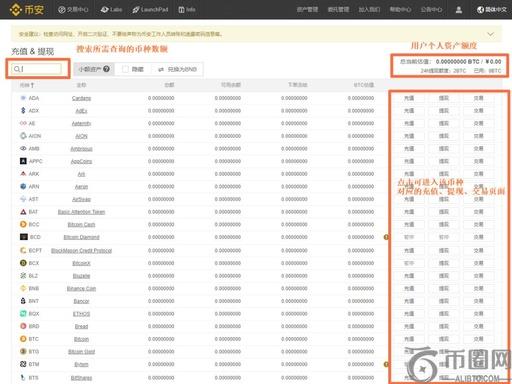
Task: Open the Labs menu item
Action: [x=111, y=10]
